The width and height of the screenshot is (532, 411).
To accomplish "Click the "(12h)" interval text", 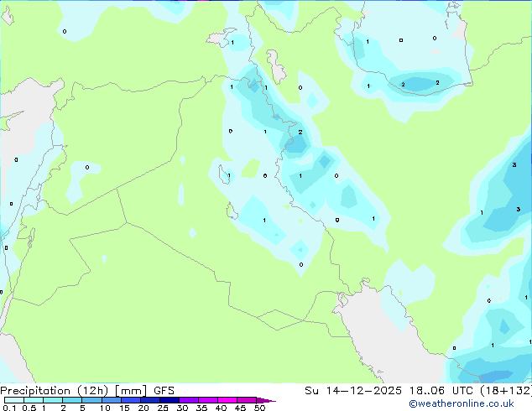I will (x=93, y=391).
